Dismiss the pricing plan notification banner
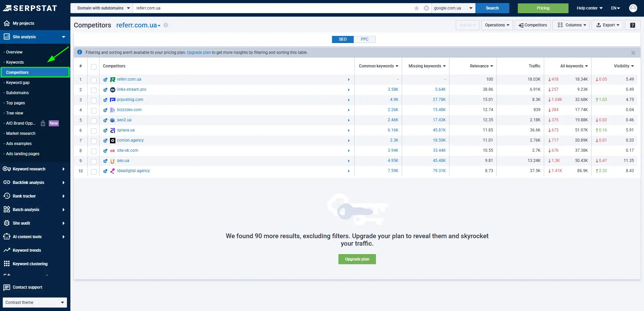This screenshot has height=311, width=644. point(633,53)
